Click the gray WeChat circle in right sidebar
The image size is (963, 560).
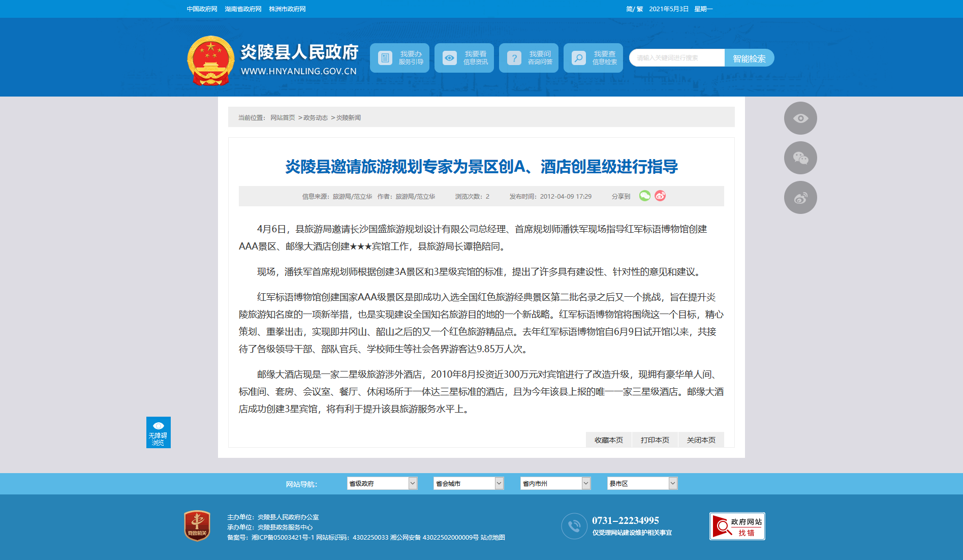[x=800, y=158]
